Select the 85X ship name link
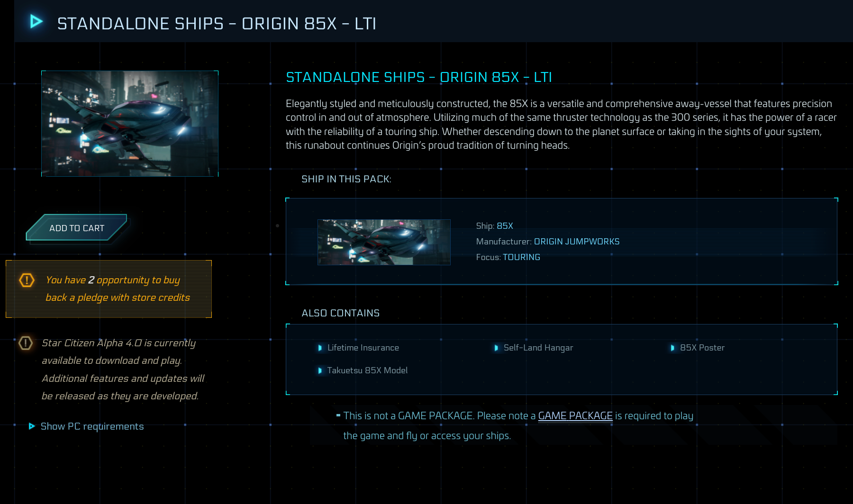Viewport: 853px width, 504px height. tap(505, 226)
